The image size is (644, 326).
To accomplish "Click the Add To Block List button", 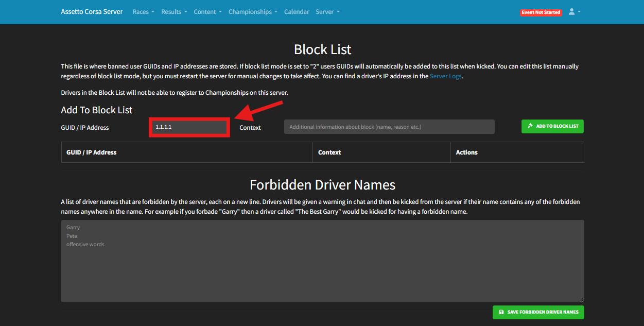I will tap(552, 126).
